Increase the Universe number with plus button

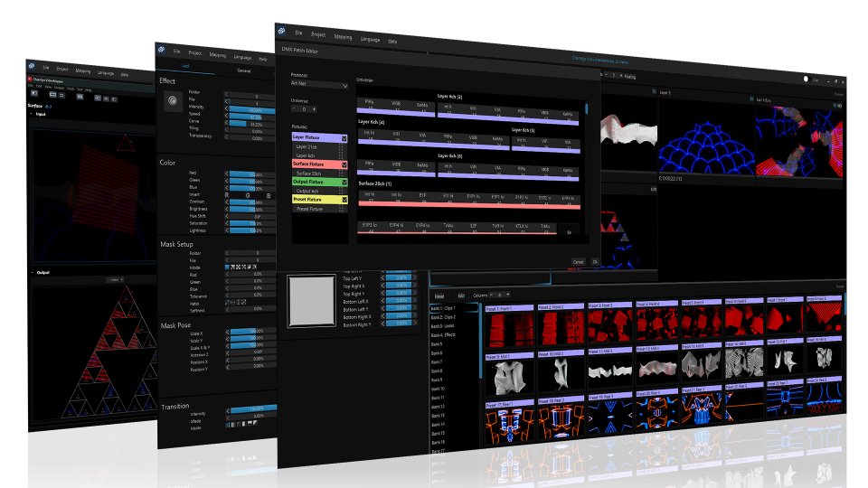pos(315,109)
